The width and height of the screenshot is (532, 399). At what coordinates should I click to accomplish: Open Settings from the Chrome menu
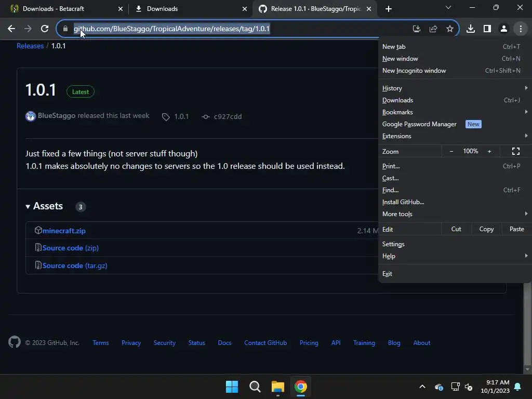455,244
